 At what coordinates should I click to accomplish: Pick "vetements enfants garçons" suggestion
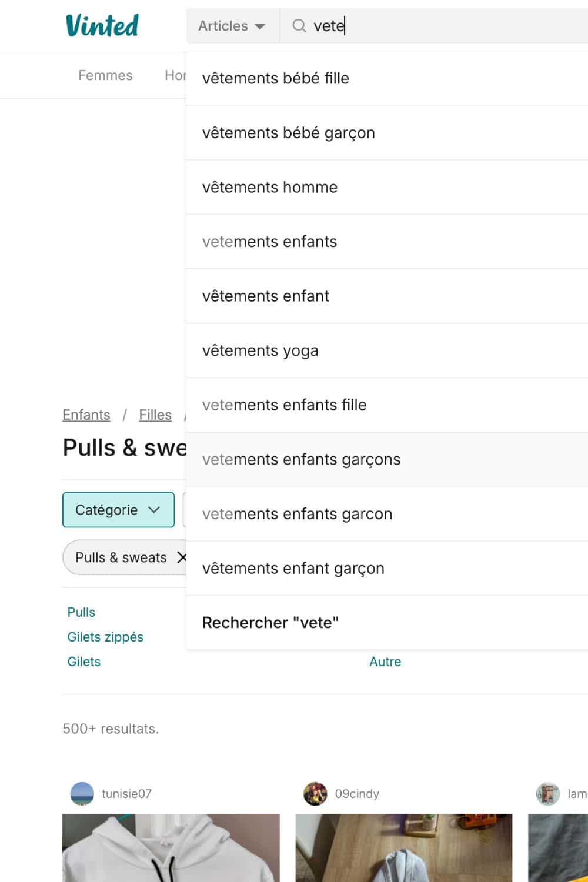[x=301, y=459]
